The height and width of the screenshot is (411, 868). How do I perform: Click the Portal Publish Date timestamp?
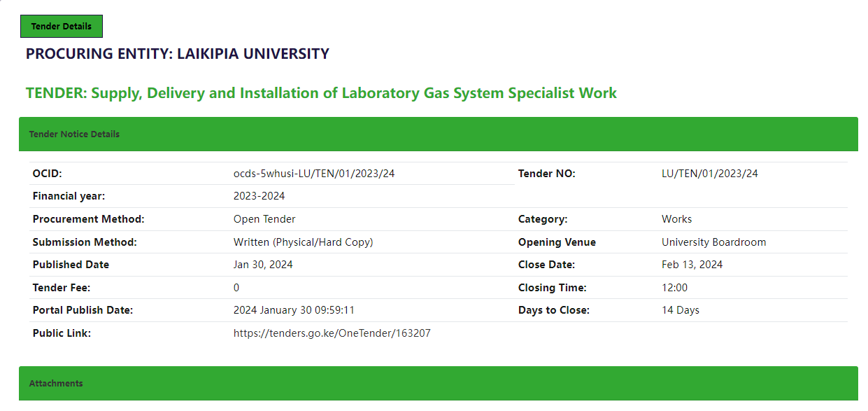coord(294,310)
